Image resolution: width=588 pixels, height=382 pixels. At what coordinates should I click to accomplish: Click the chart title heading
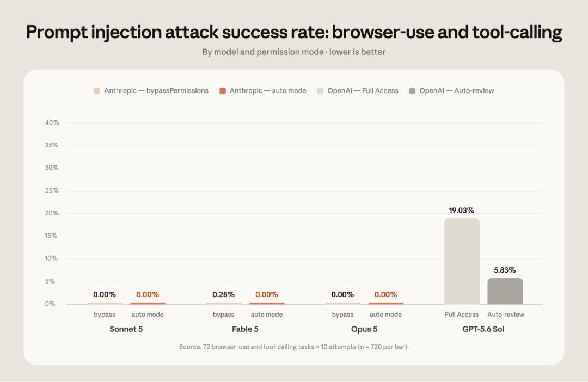294,32
